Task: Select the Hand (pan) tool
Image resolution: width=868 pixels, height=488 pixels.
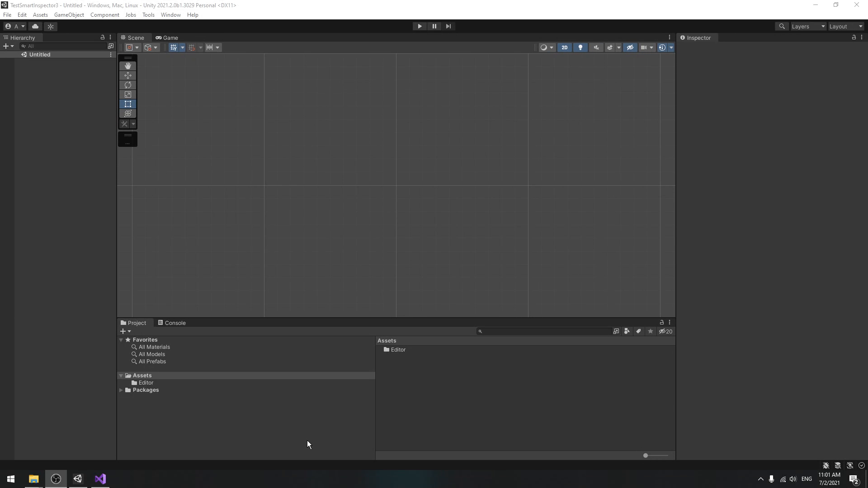Action: click(127, 65)
